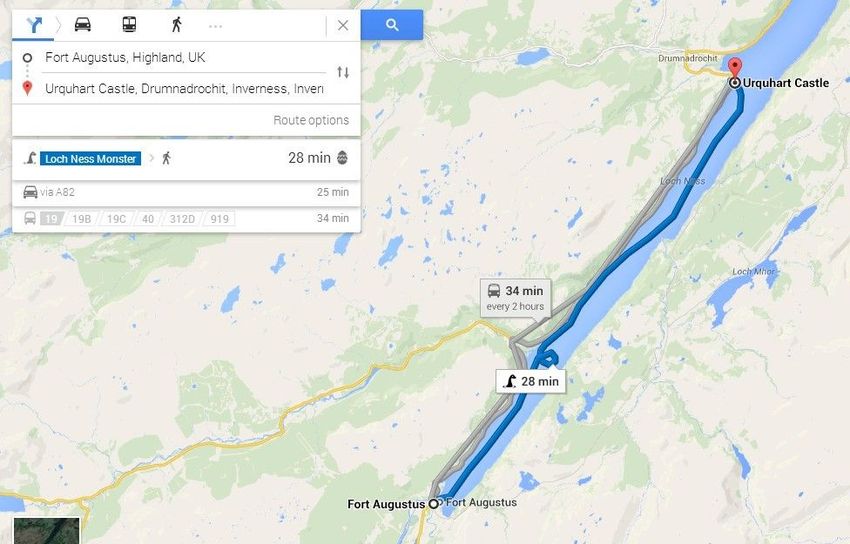Click the 34 min bus route callout

coord(516,297)
